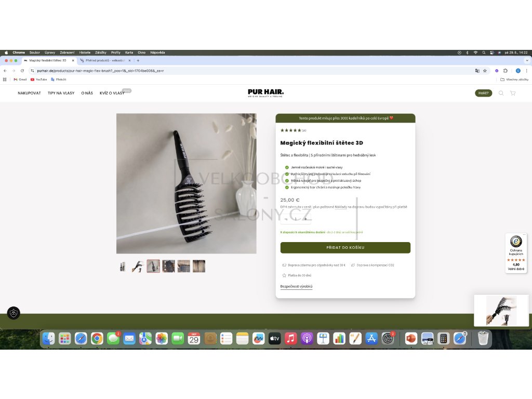Viewport: 532px width, 399px height.
Task: Open Mail from the Dock
Action: (x=129, y=338)
